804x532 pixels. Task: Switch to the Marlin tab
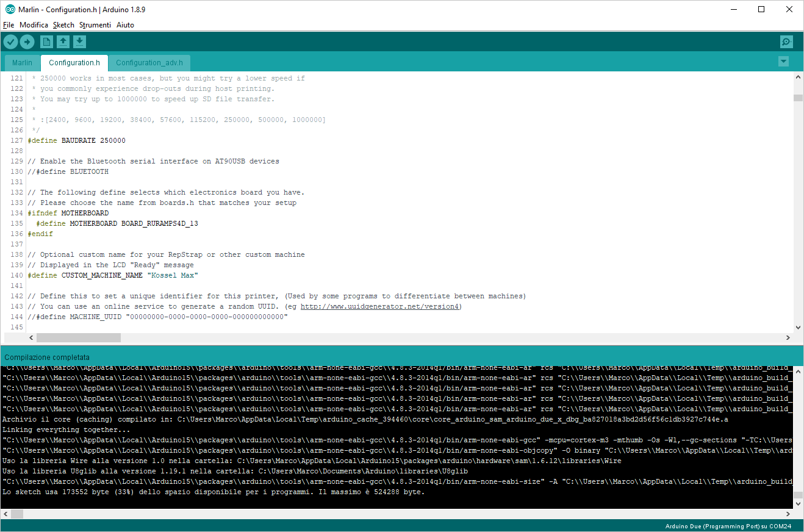click(x=22, y=63)
